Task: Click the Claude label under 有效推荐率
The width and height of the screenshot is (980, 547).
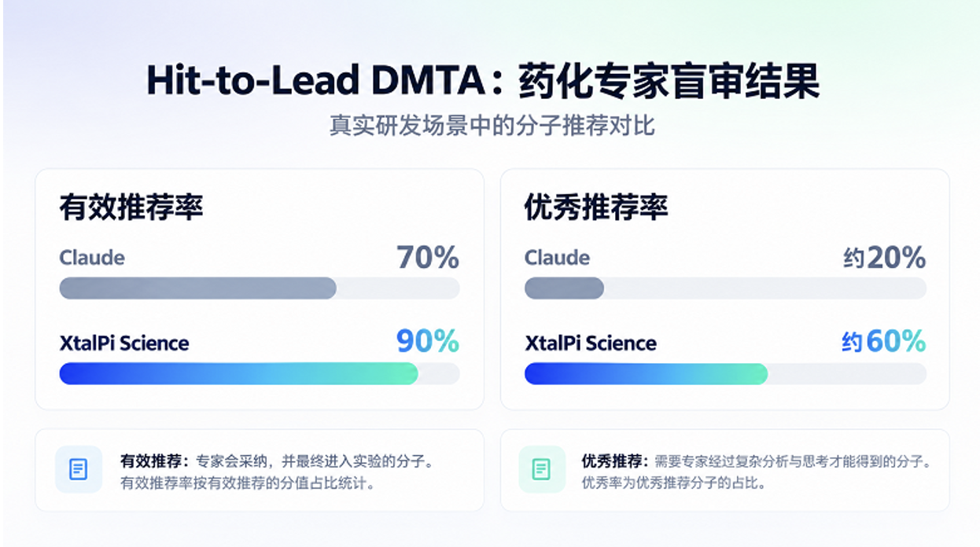Action: [x=92, y=258]
